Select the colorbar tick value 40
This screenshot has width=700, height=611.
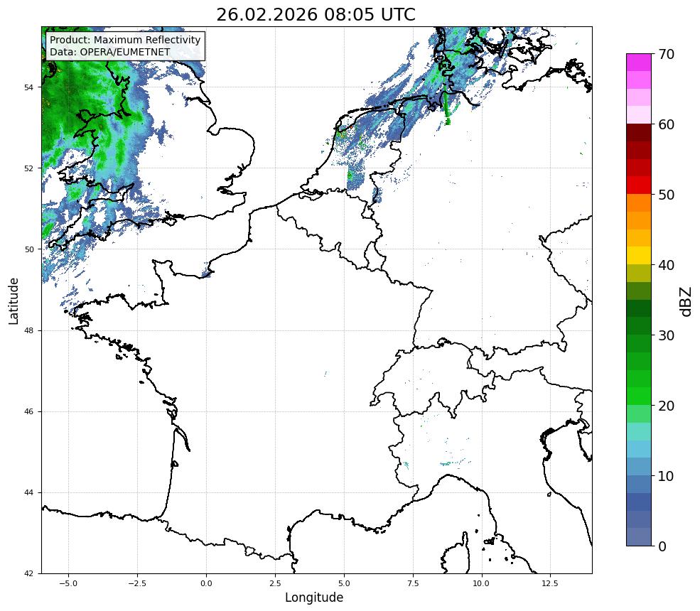click(x=666, y=265)
